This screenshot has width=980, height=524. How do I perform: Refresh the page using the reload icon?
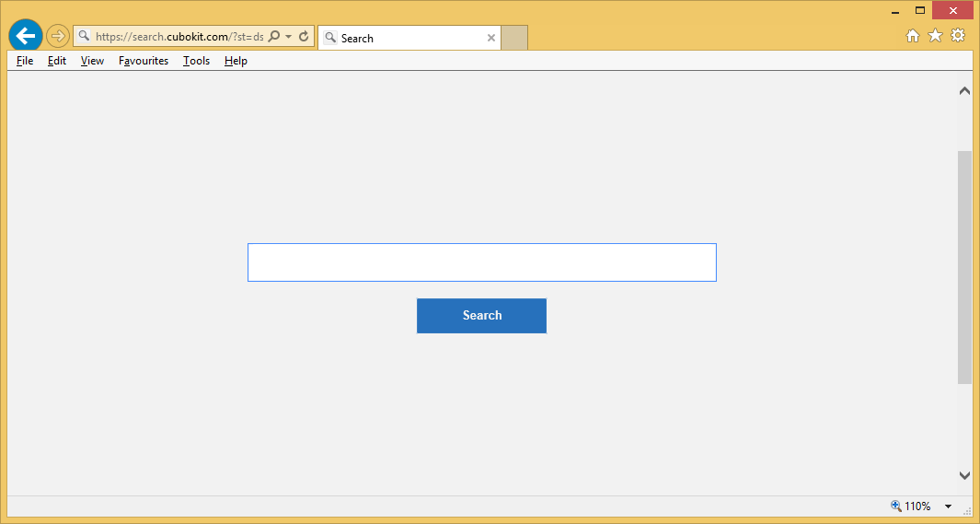point(304,37)
